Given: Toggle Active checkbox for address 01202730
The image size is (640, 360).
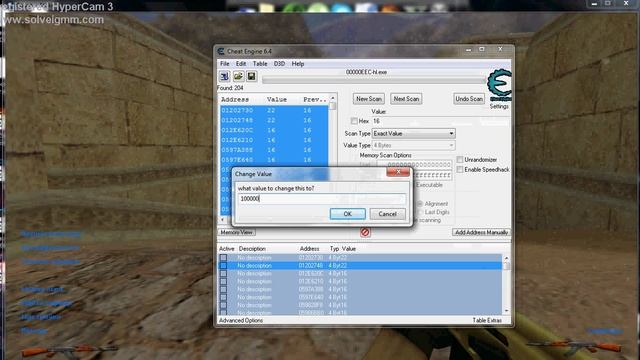Looking at the screenshot, I should 223,258.
